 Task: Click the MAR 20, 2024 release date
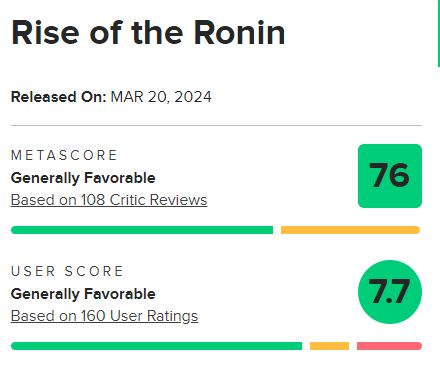(x=161, y=97)
